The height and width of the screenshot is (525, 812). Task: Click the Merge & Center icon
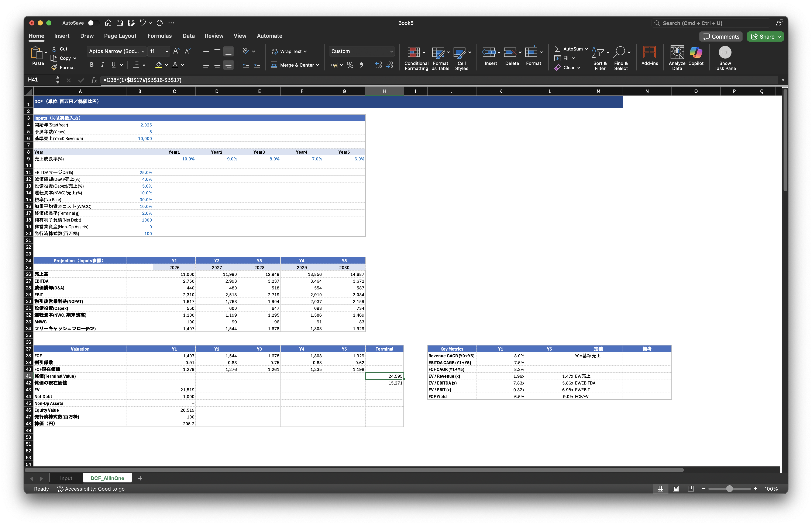(274, 65)
